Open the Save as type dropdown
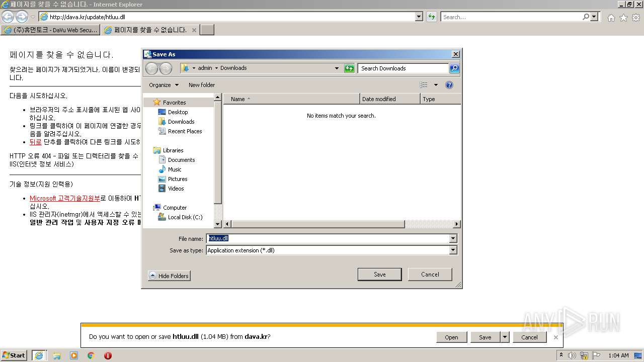Image resolution: width=644 pixels, height=362 pixels. (x=453, y=250)
